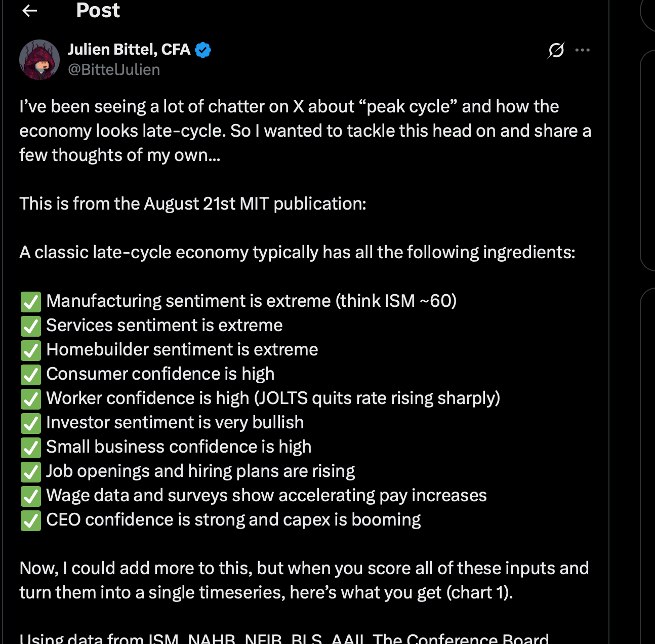Click the checkmark beside "Job openings and hiring plans"

point(31,472)
